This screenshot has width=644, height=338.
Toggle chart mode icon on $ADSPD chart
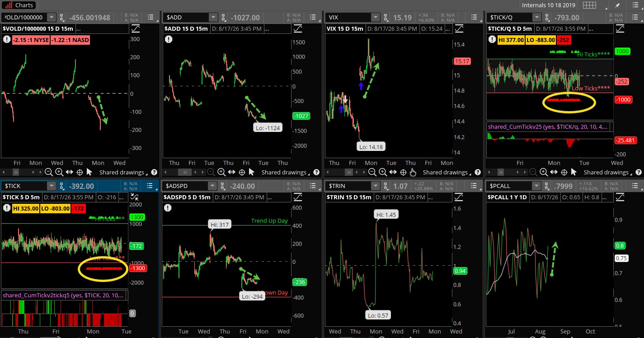point(298,197)
